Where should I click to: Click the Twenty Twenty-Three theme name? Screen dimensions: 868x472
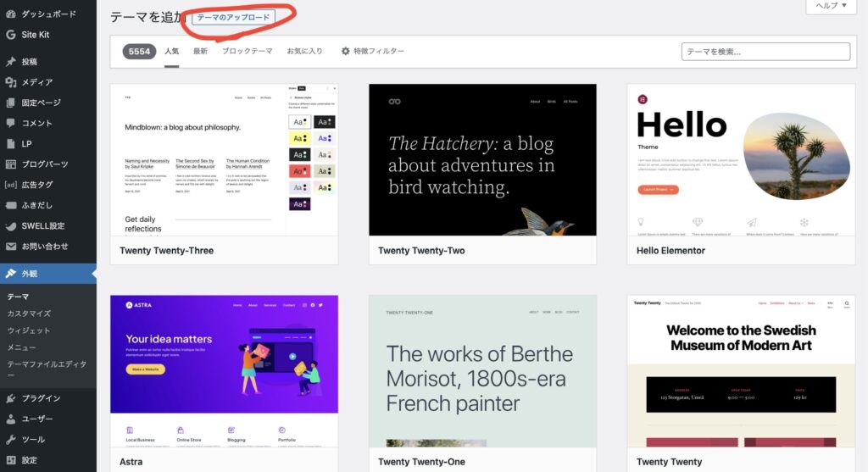coord(167,251)
